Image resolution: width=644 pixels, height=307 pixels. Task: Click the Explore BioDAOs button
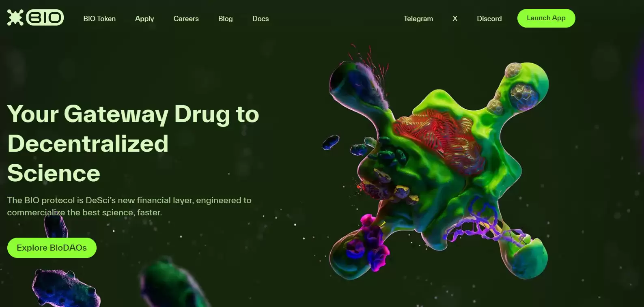pos(52,248)
